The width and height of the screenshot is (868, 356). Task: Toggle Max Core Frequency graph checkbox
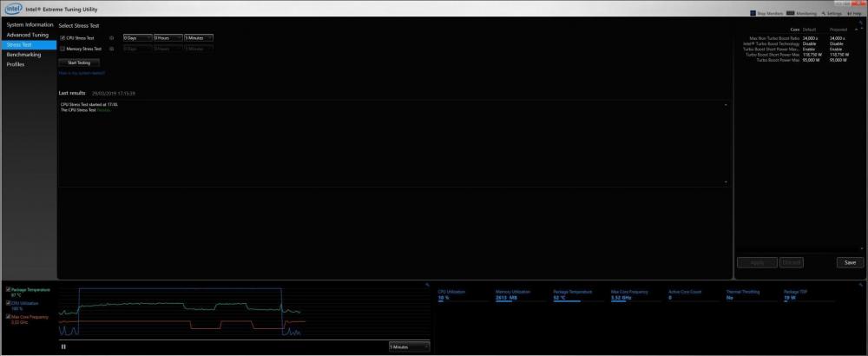[9, 317]
